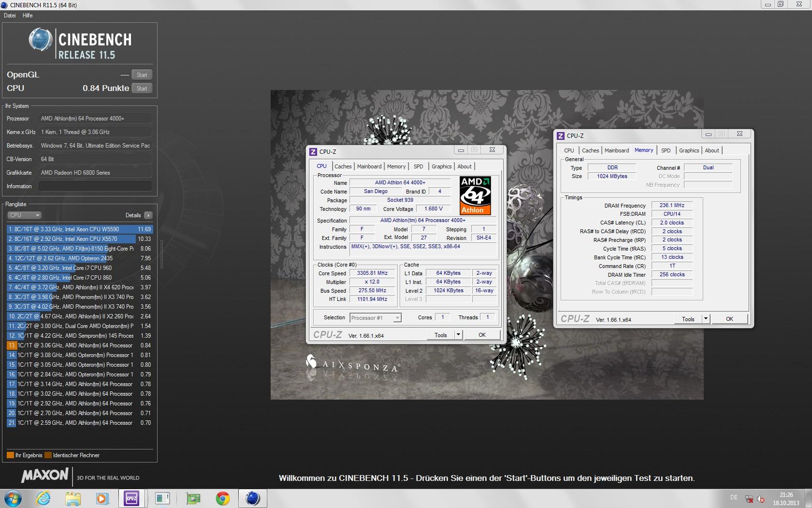Click the CPU-Z logo in the Memory window title bar
The image size is (812, 508).
561,135
